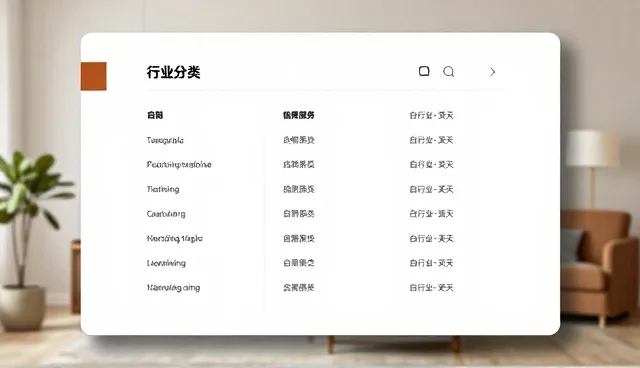This screenshot has height=368, width=640.
Task: Click the middle column cell of the Pearaingtusloine row
Action: [299, 164]
